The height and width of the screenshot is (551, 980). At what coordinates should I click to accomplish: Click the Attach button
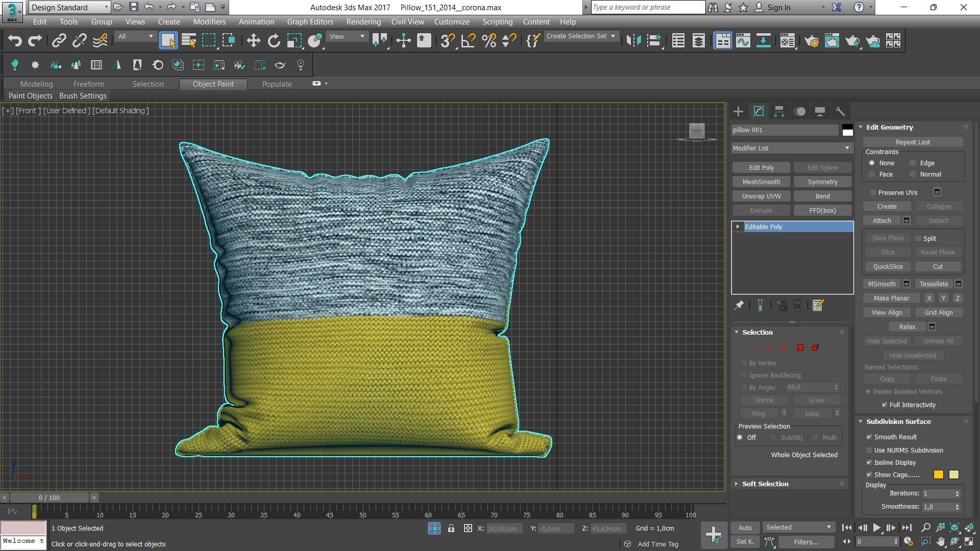coord(881,221)
